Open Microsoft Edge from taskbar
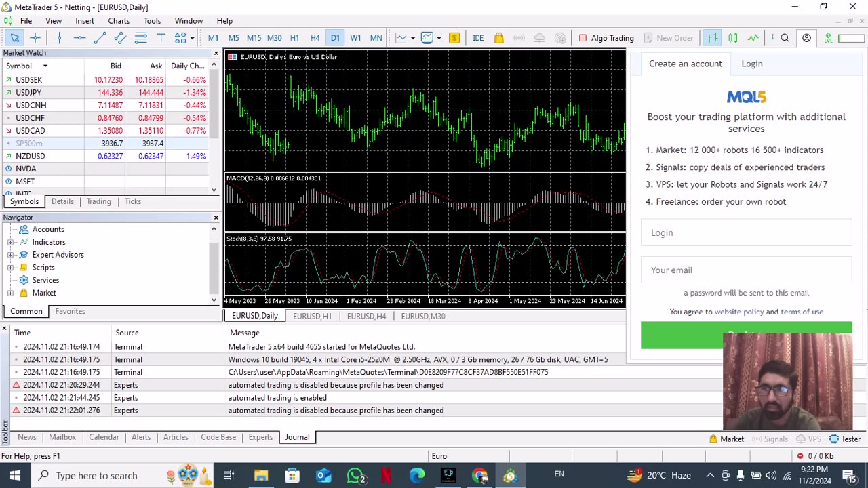The height and width of the screenshot is (488, 868). (417, 475)
